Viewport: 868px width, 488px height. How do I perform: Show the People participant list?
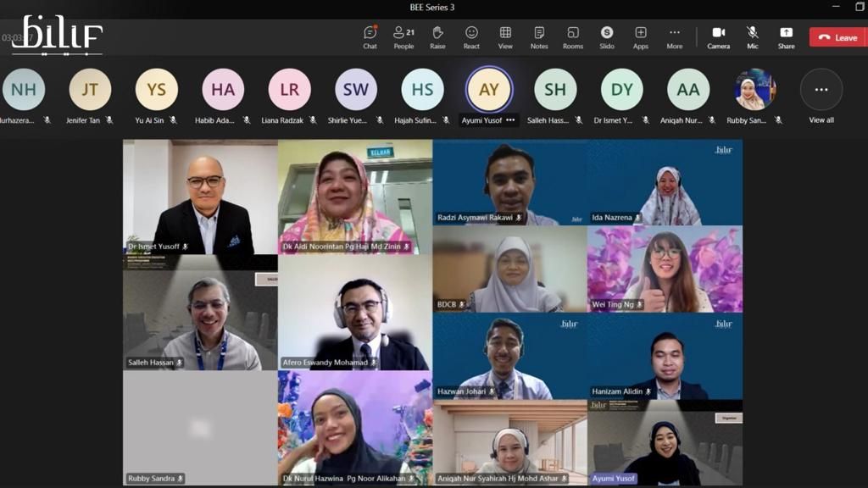pyautogui.click(x=403, y=36)
